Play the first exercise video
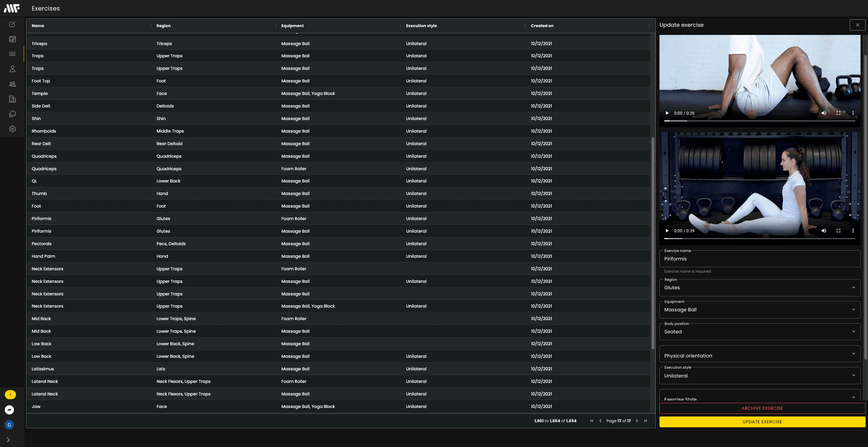The width and height of the screenshot is (868, 447). [x=667, y=113]
